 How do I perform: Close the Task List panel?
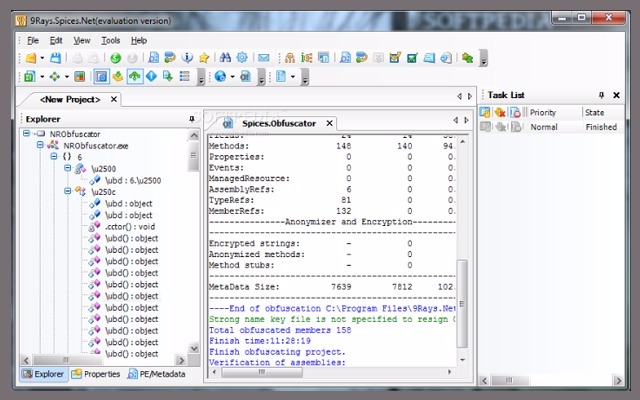pos(616,95)
